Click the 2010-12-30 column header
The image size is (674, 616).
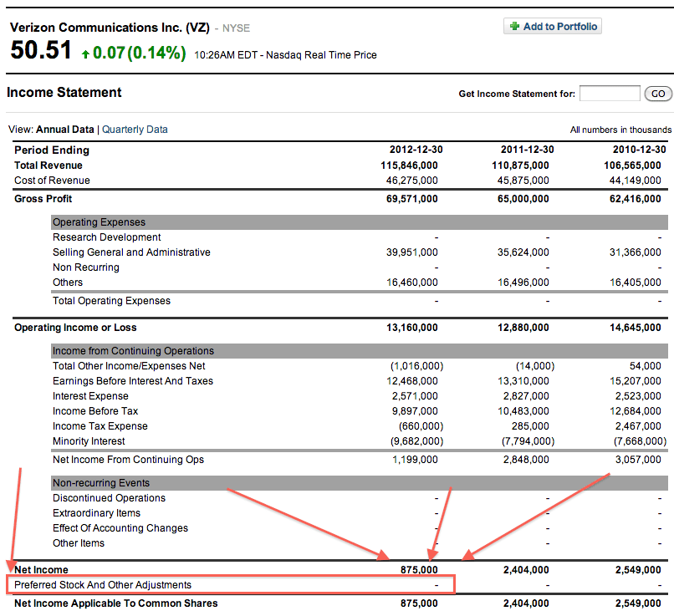click(639, 150)
